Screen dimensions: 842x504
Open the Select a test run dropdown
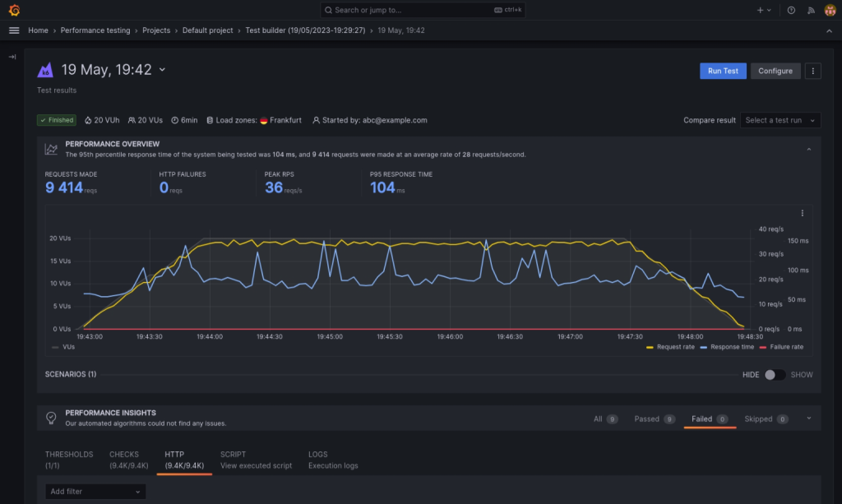coord(780,120)
